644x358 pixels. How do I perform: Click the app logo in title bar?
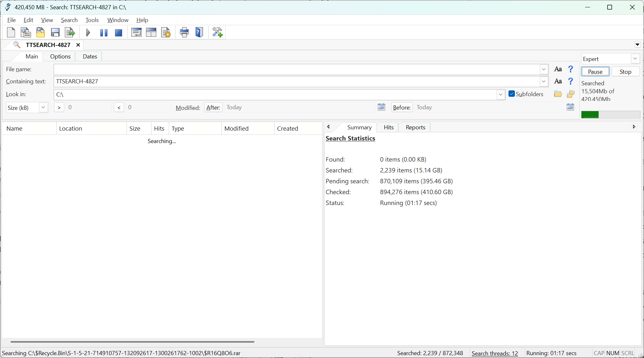click(8, 7)
